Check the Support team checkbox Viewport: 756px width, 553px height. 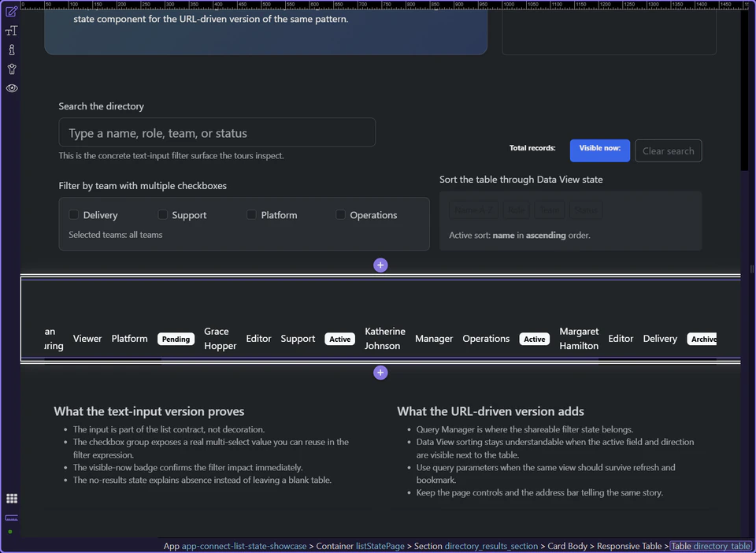(163, 214)
